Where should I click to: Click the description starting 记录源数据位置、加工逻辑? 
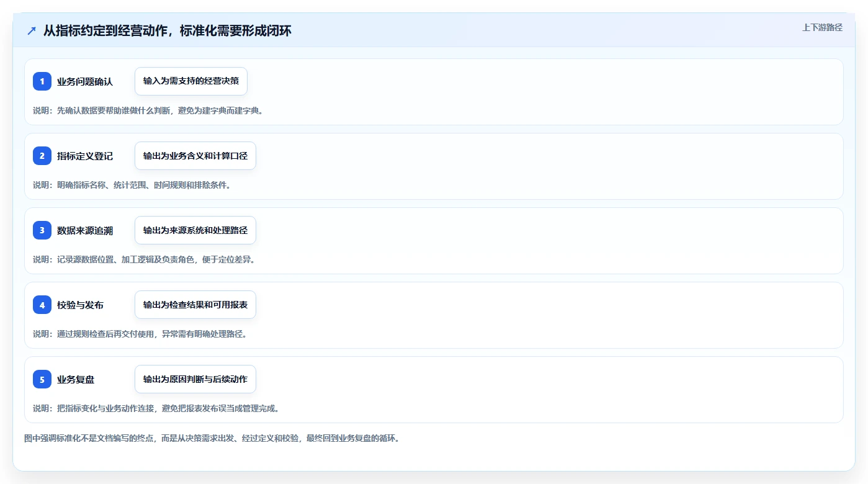tap(144, 259)
